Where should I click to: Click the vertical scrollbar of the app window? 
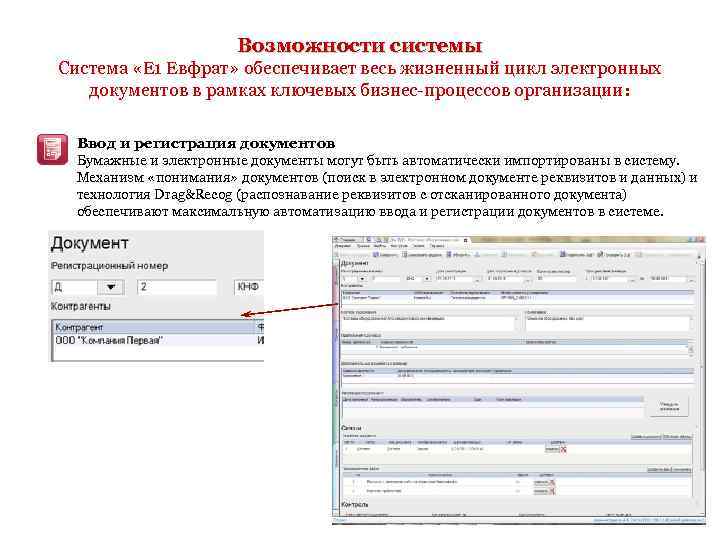pyautogui.click(x=701, y=386)
